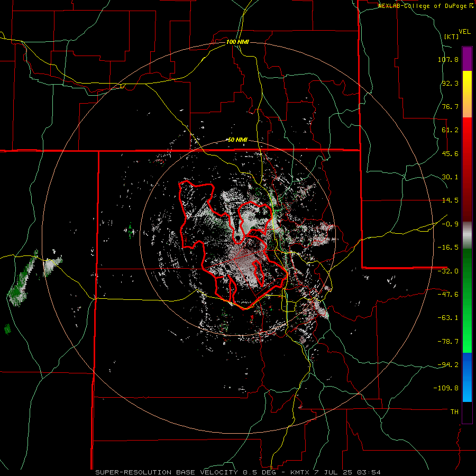
Task: Pick the blue segment of velocity color bar
Action: 467,377
